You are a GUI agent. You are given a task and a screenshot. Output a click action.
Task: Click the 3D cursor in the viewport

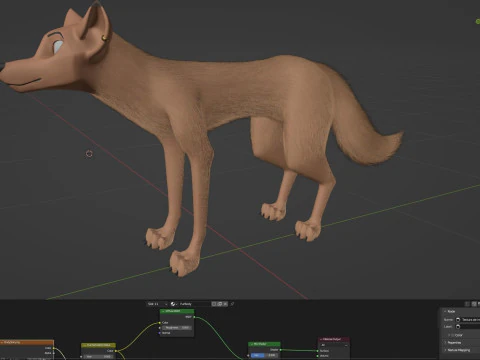click(x=89, y=154)
